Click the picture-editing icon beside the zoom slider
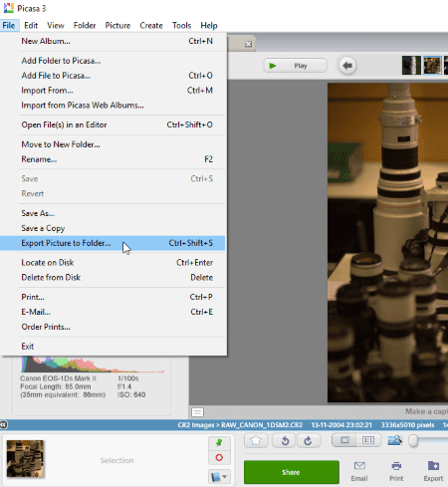The height and width of the screenshot is (487, 448). pos(394,440)
